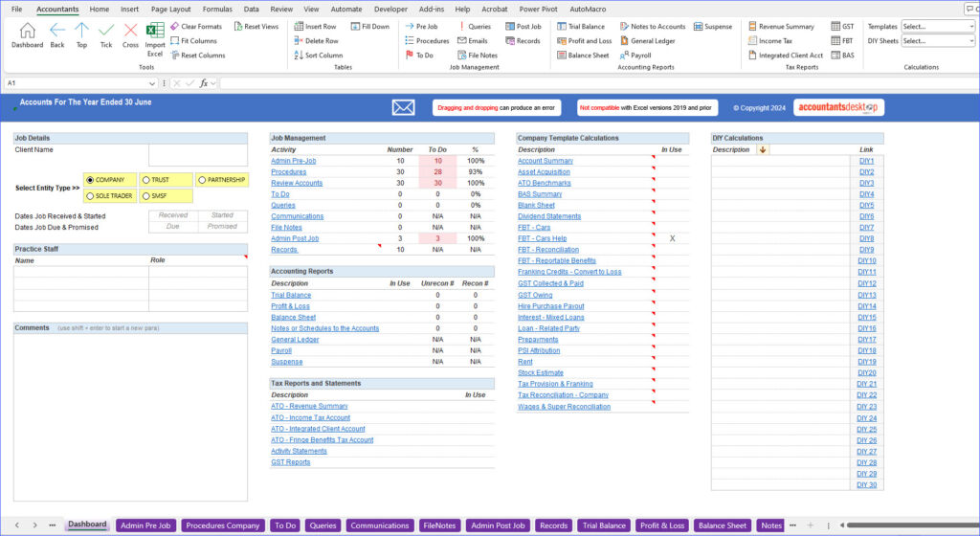
Task: Click the Payroll icon in Accounting Reports
Action: (x=624, y=56)
